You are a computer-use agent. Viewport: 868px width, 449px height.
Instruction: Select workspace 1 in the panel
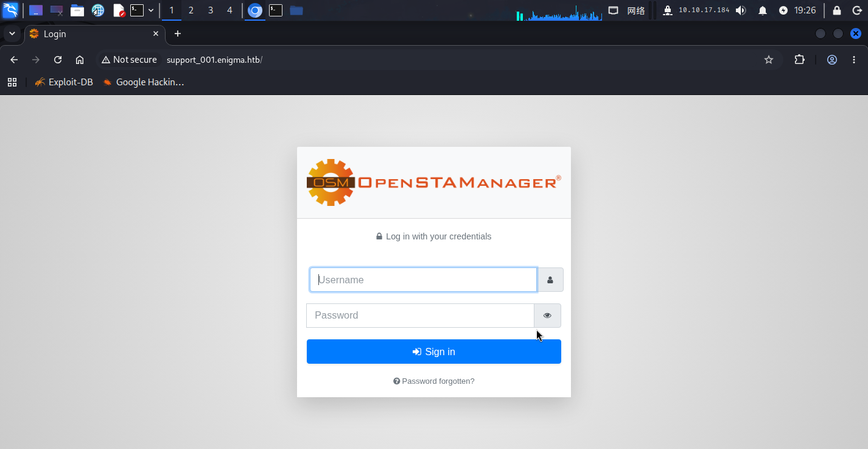point(172,10)
